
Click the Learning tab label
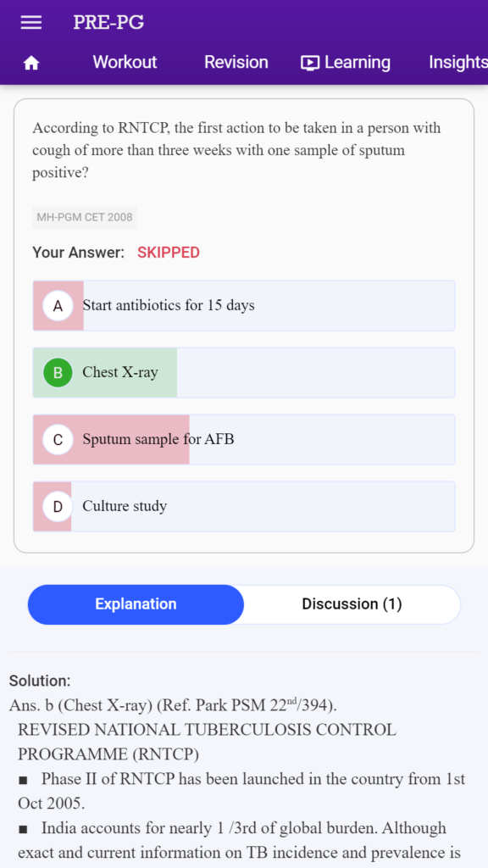357,62
